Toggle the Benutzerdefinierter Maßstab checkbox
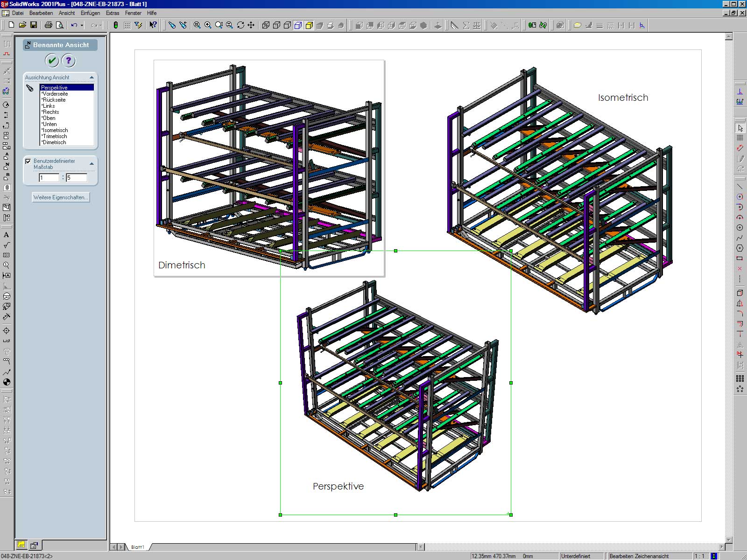Screen dimensions: 747x560 click(x=28, y=161)
